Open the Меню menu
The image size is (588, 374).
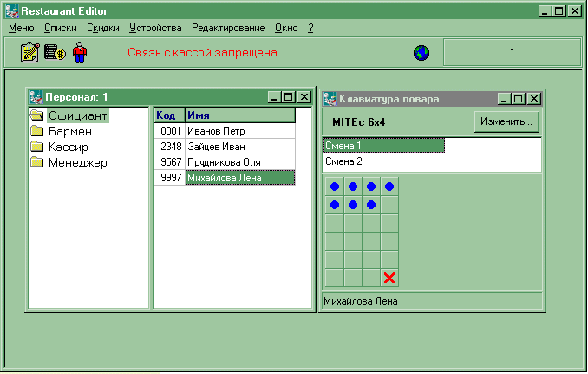(x=22, y=28)
